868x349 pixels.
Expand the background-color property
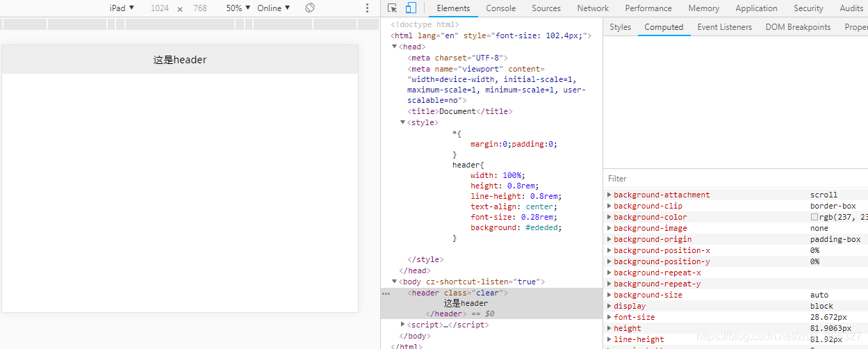(609, 217)
